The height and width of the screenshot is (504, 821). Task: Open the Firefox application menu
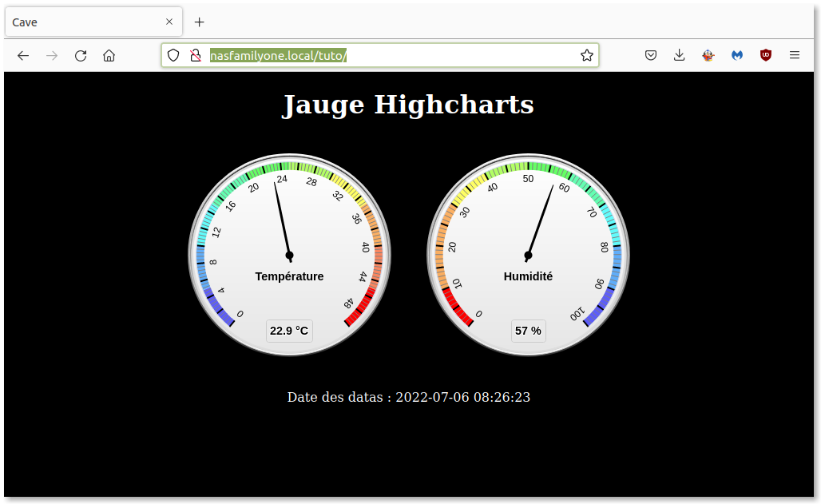click(795, 55)
